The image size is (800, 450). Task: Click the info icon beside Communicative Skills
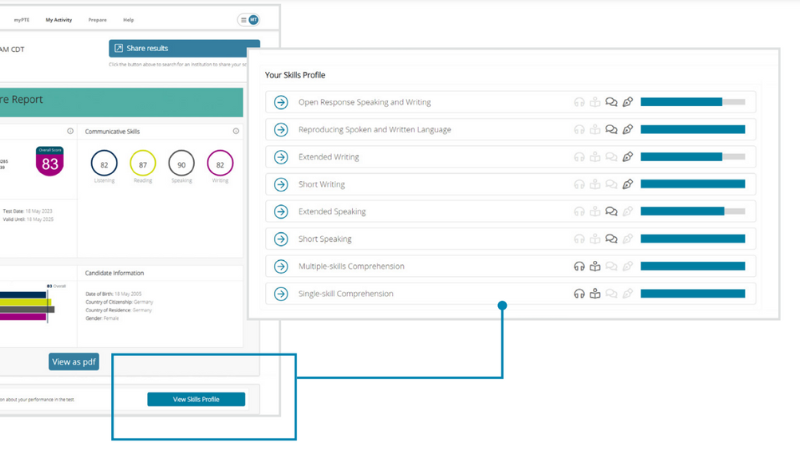click(236, 131)
